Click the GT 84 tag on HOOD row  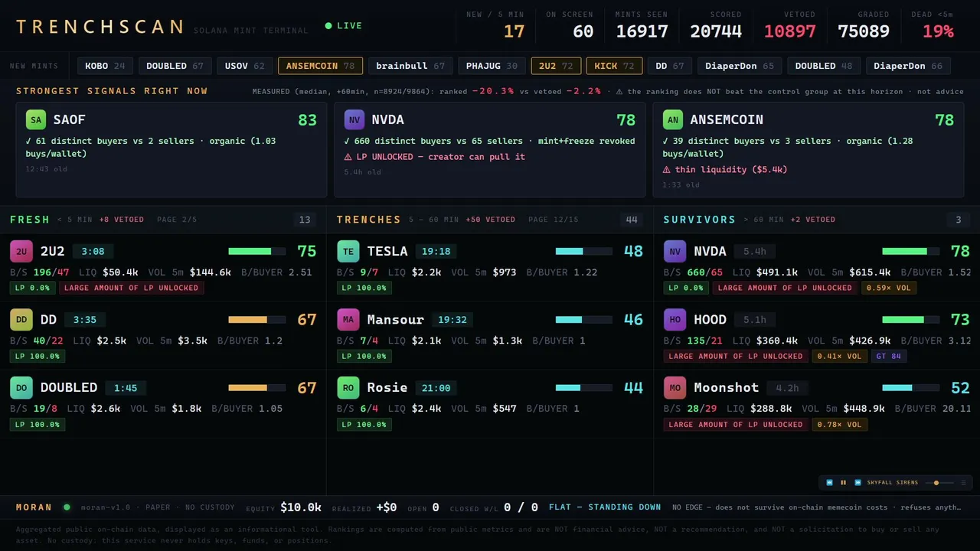click(889, 356)
